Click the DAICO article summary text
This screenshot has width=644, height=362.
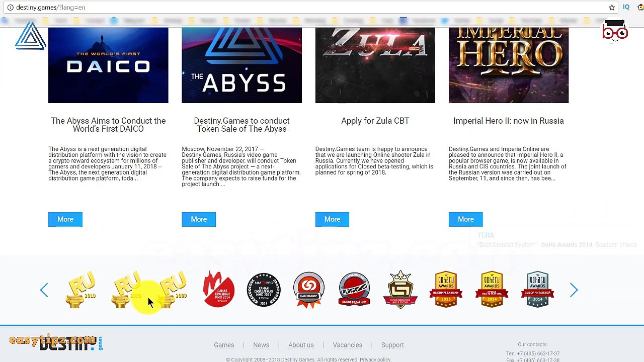coord(108,163)
